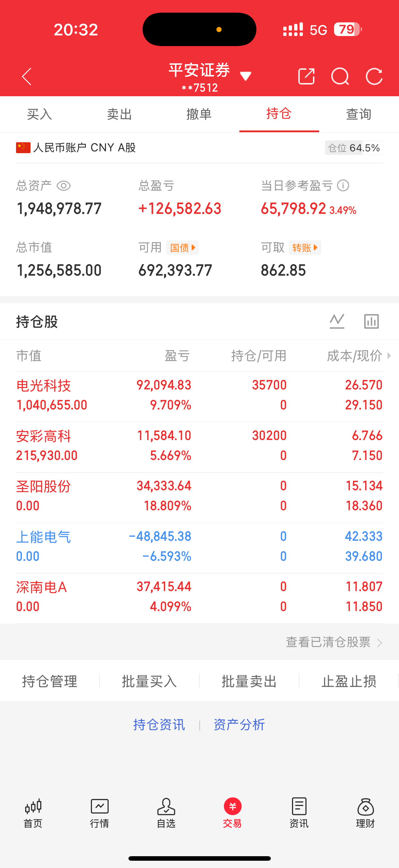The height and width of the screenshot is (868, 399).
Task: Tap the 人民币账户 CNY A股 label
Action: (84, 148)
